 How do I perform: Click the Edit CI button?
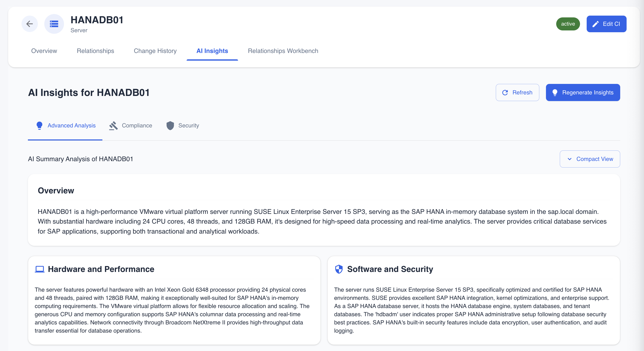point(606,24)
